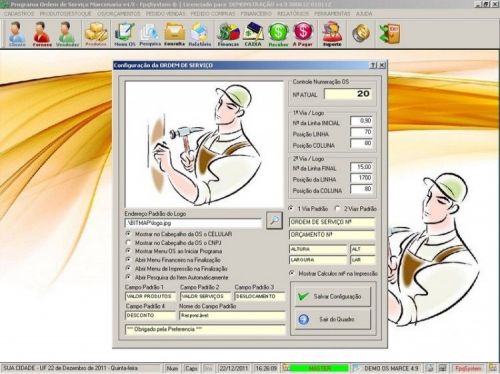
Task: Click help question mark in dialog title
Action: point(373,65)
